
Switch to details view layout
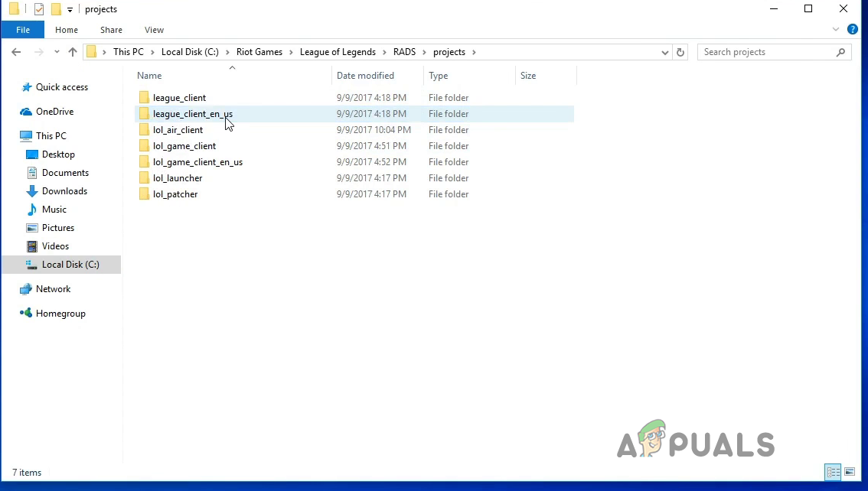click(833, 472)
